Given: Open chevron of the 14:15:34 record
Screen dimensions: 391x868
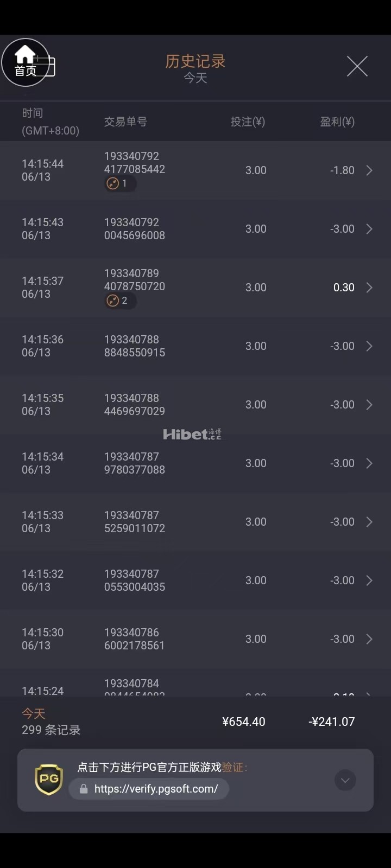Looking at the screenshot, I should 369,463.
